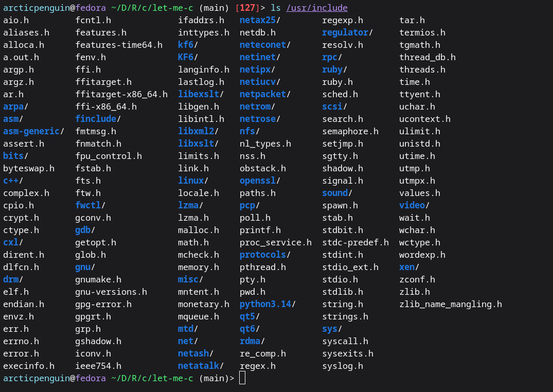Select the aio.h file name
The height and width of the screenshot is (392, 553).
(16, 20)
